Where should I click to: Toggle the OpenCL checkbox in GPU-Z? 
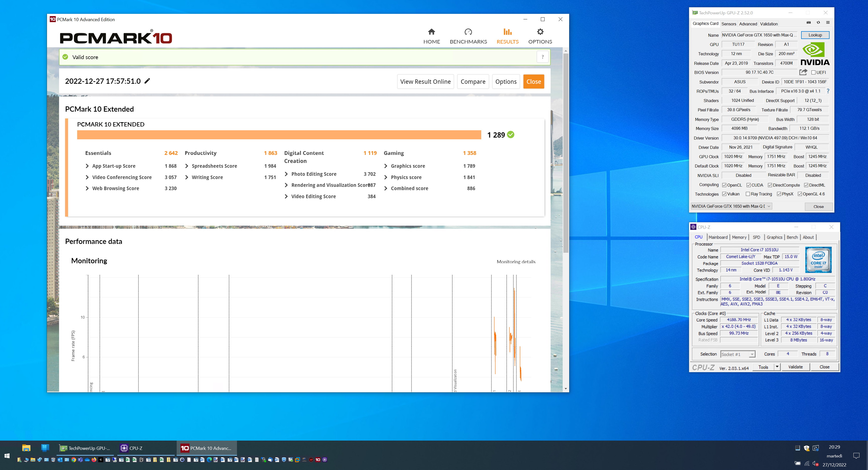click(724, 185)
